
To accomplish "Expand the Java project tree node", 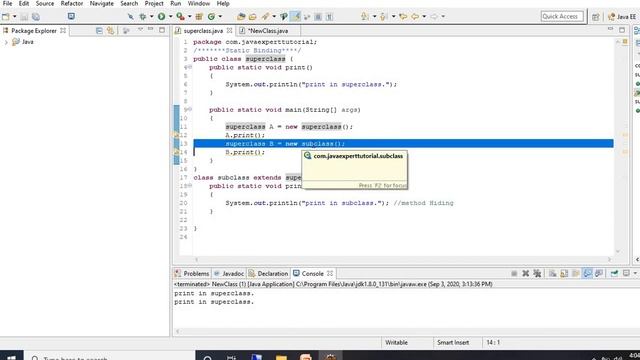I will 6,42.
